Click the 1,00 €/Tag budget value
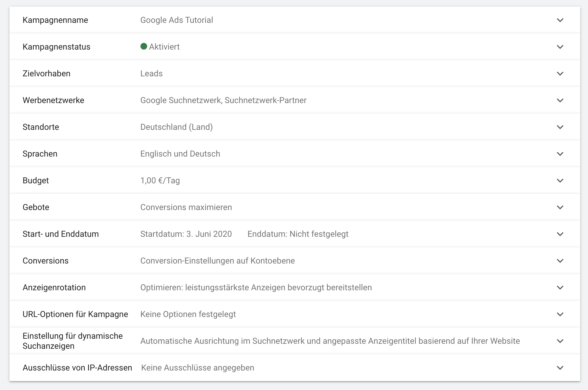Image resolution: width=588 pixels, height=390 pixels. (160, 180)
